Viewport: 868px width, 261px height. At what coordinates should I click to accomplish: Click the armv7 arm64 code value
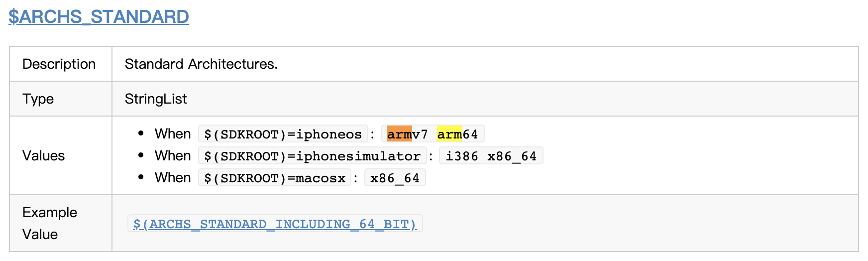click(x=432, y=134)
